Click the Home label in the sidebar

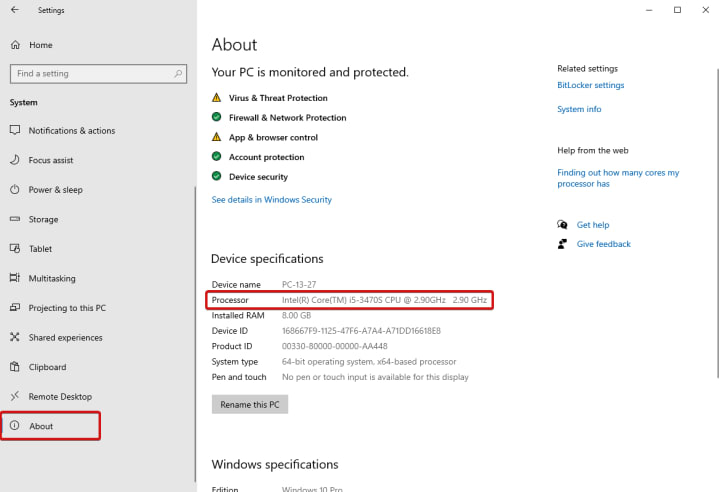[41, 45]
